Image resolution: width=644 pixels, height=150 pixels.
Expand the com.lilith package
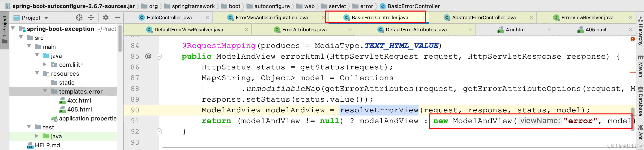tap(45, 64)
